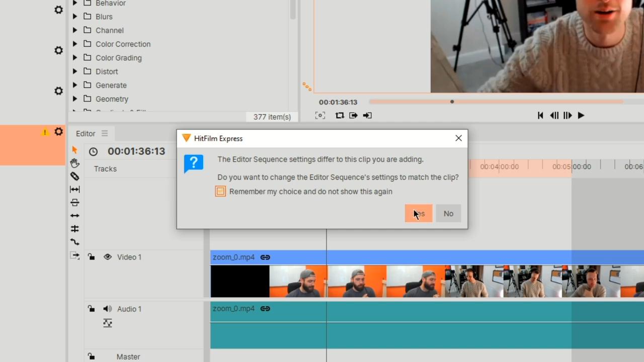Expand the Geometry effects folder
Screen dimensions: 644x362
(75, 99)
